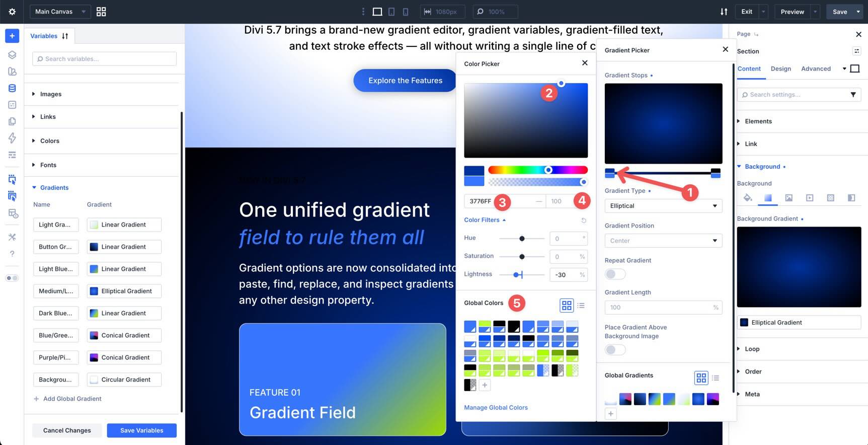Open Gradient Type Elliptical dropdown
The height and width of the screenshot is (445, 868).
(663, 206)
